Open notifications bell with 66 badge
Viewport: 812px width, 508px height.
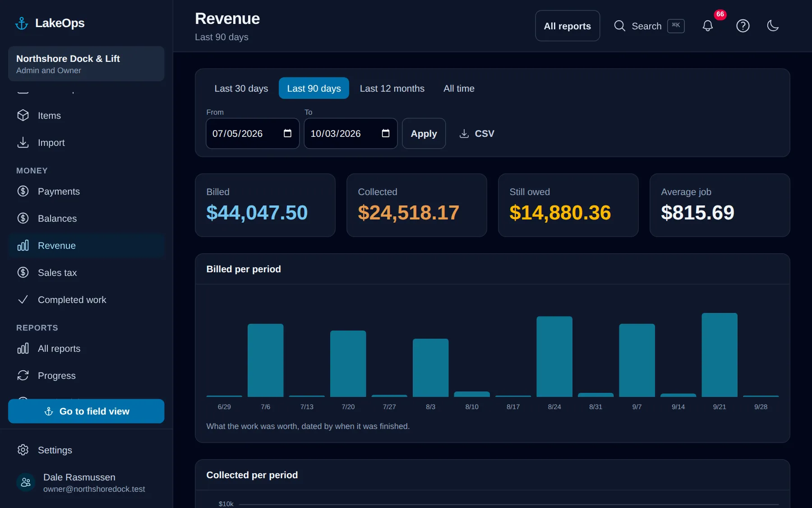point(708,26)
